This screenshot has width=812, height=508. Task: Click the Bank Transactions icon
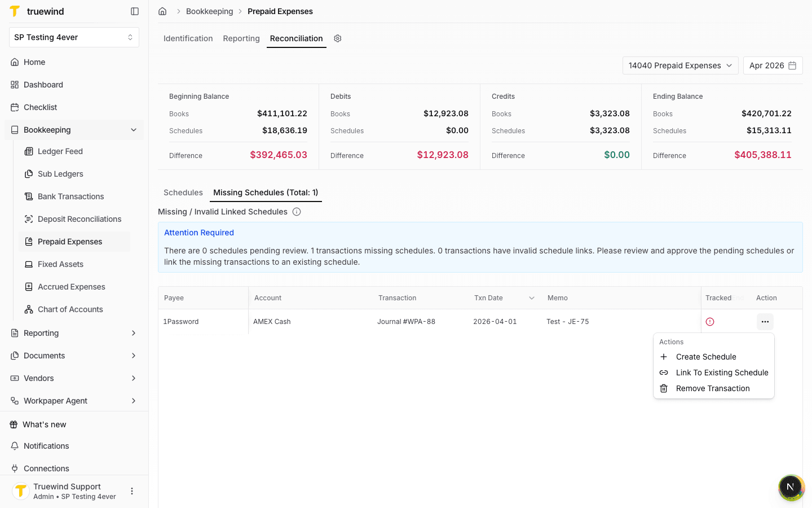pyautogui.click(x=29, y=196)
